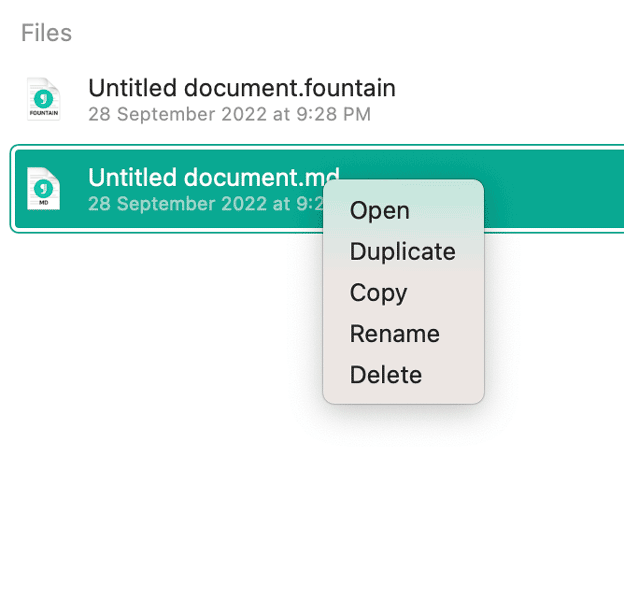The height and width of the screenshot is (600, 624).
Task: Click the Fountain file icon
Action: (43, 99)
